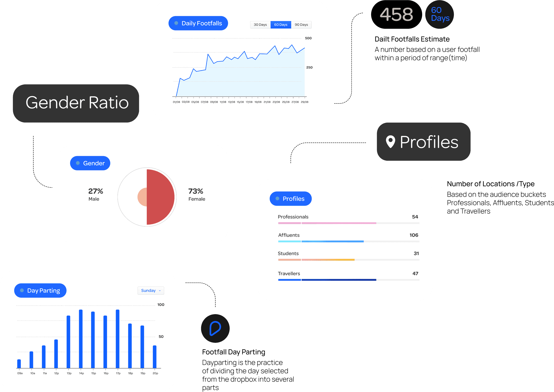554x392 pixels.
Task: Click the dot in Gender badge
Action: (78, 163)
